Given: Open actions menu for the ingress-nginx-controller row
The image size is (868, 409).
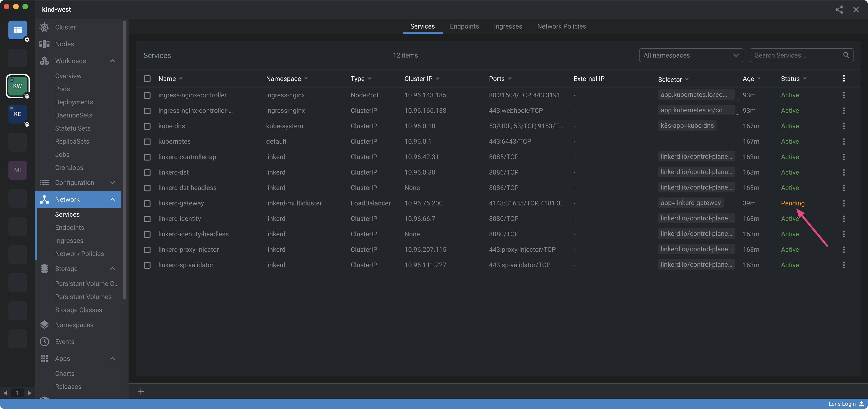Looking at the screenshot, I should coord(843,95).
